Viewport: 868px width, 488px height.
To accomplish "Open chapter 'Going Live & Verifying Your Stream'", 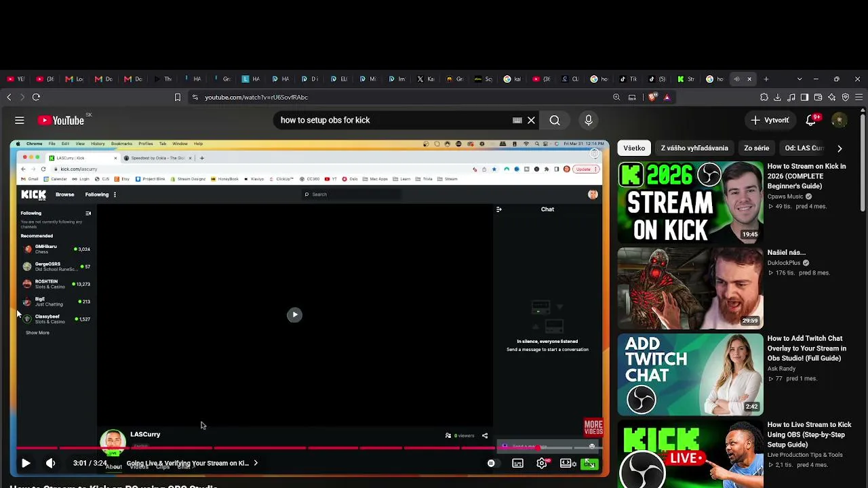I will (192, 464).
